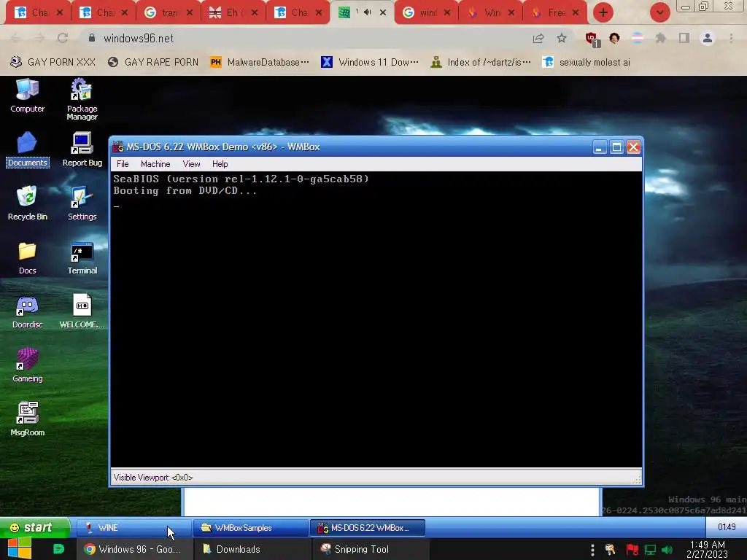Open the uBlock Origin extension icon
Screen dimensions: 747x560
(592, 39)
